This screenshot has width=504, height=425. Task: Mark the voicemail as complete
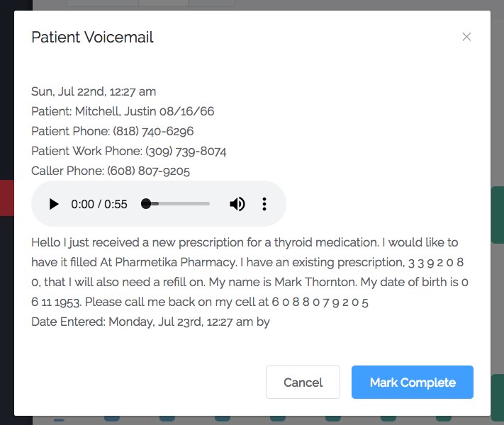[x=413, y=382]
